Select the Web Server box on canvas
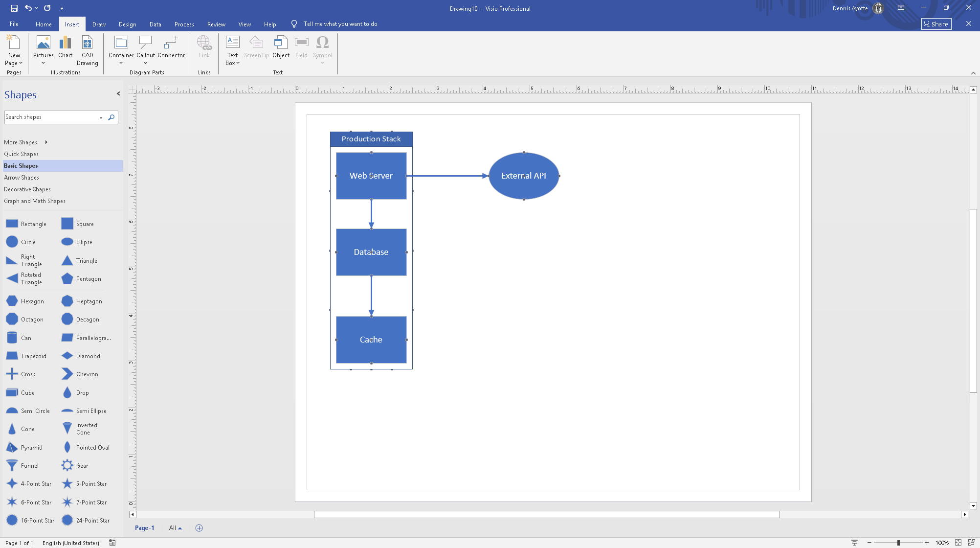980x548 pixels. (371, 176)
